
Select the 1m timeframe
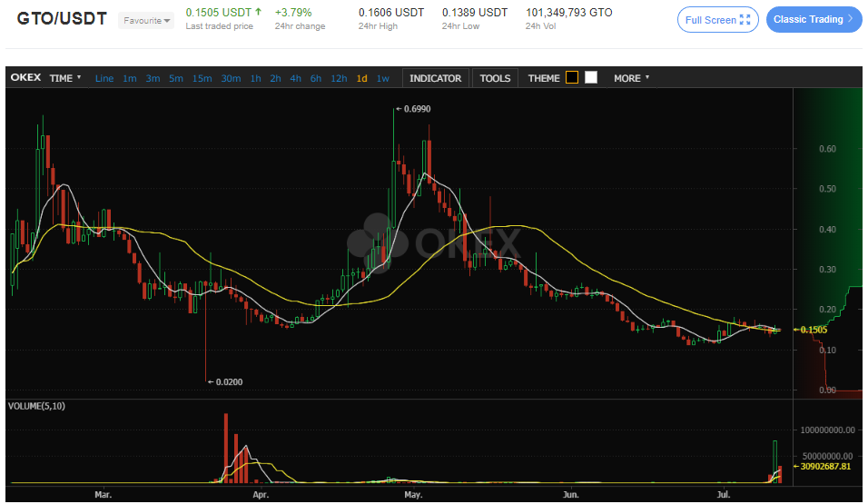point(130,78)
